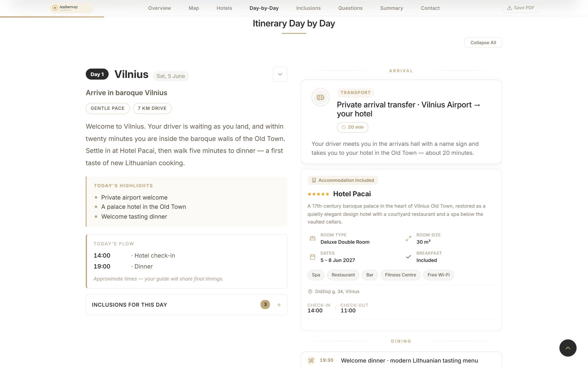Click the building icon beside Accommodation Included
The image size is (588, 368).
[314, 180]
